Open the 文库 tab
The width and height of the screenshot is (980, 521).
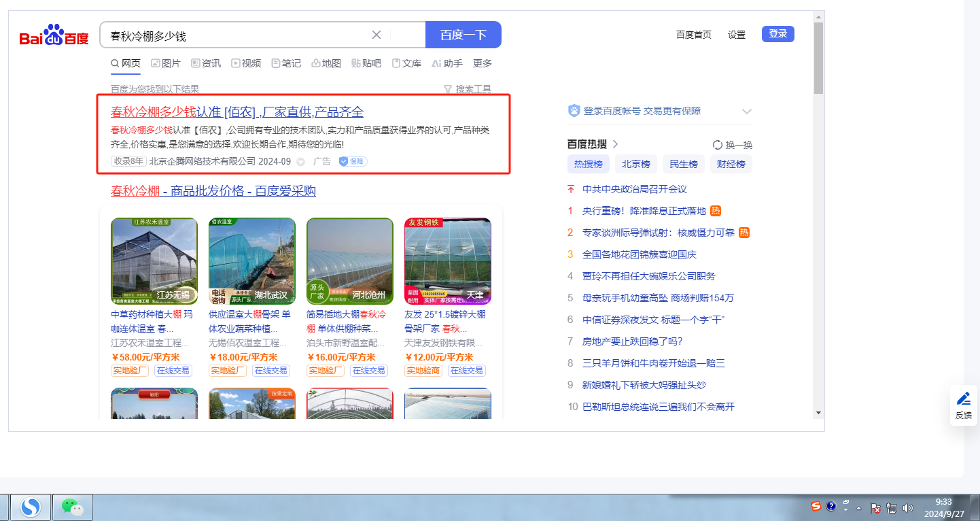(406, 63)
